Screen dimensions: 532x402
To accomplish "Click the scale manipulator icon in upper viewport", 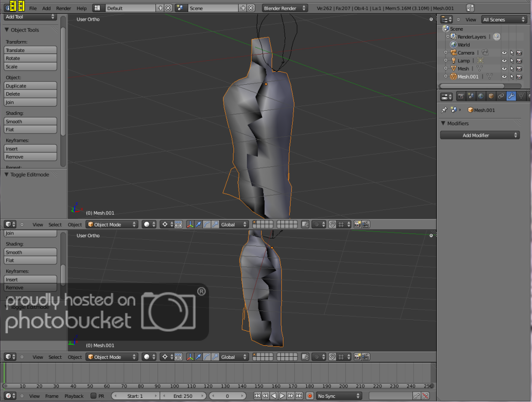I will coord(215,225).
